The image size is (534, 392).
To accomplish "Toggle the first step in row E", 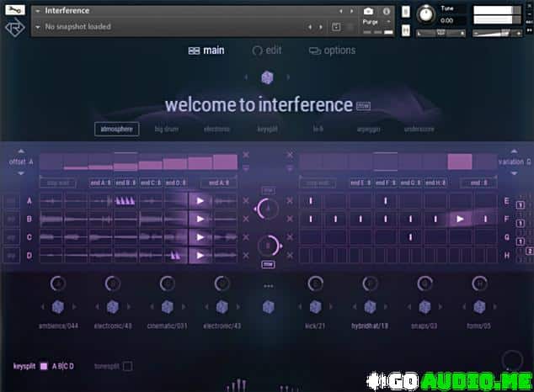I will [311, 200].
